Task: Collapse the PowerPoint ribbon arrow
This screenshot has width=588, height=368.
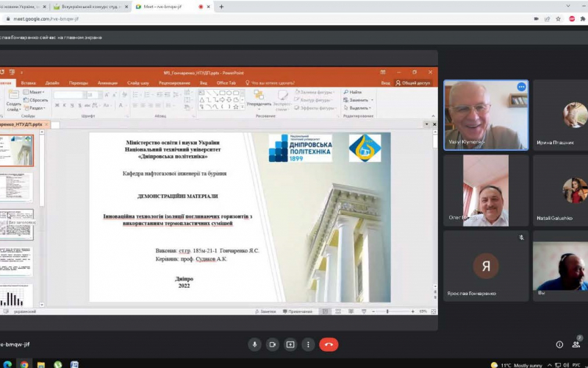Action: pos(433,116)
